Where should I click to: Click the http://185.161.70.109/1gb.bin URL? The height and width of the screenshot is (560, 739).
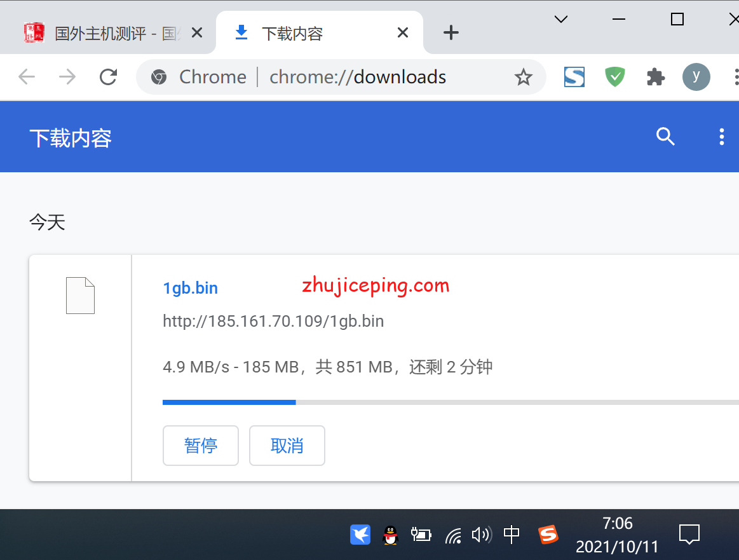[x=273, y=321]
